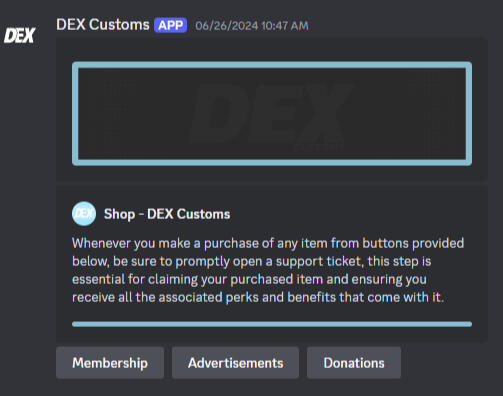503x396 pixels.
Task: Click the words buttons provided in the description
Action: coord(413,243)
